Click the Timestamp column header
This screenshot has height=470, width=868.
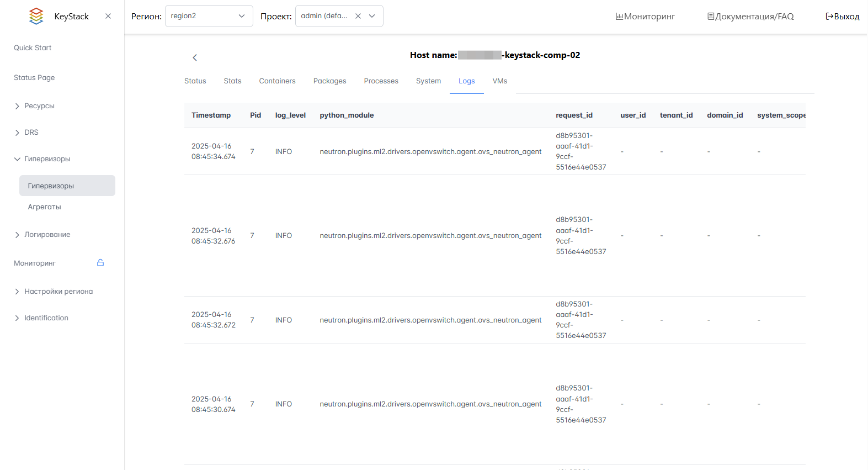[x=211, y=115]
